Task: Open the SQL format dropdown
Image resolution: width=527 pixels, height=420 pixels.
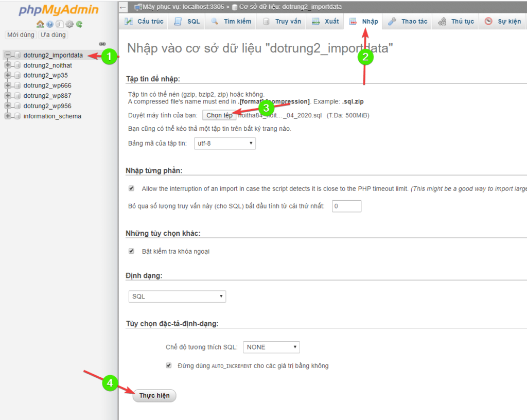Action: [x=177, y=296]
